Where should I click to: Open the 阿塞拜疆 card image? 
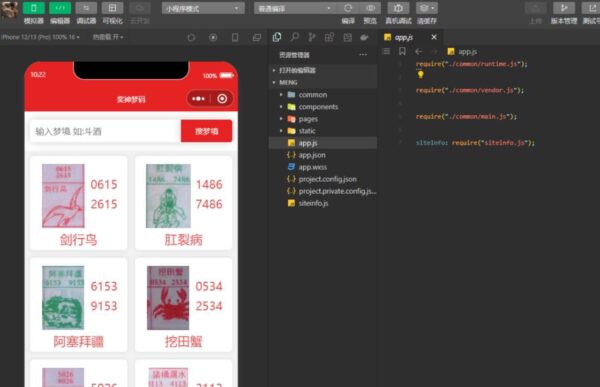click(63, 297)
